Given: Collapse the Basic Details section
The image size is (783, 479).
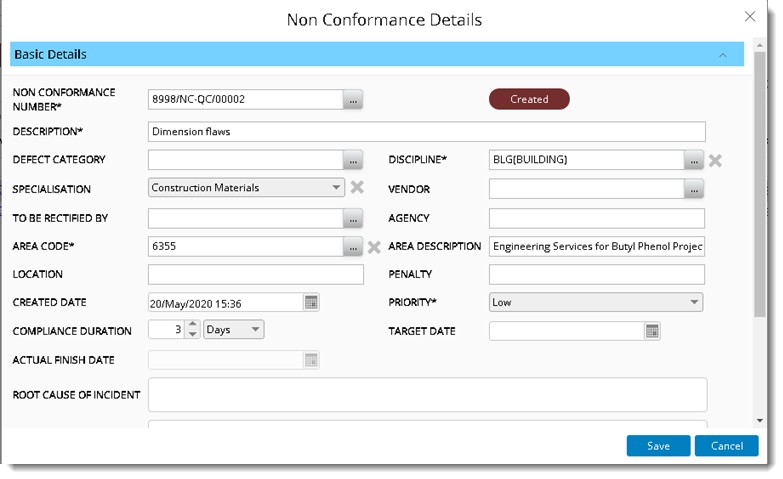Looking at the screenshot, I should 723,55.
